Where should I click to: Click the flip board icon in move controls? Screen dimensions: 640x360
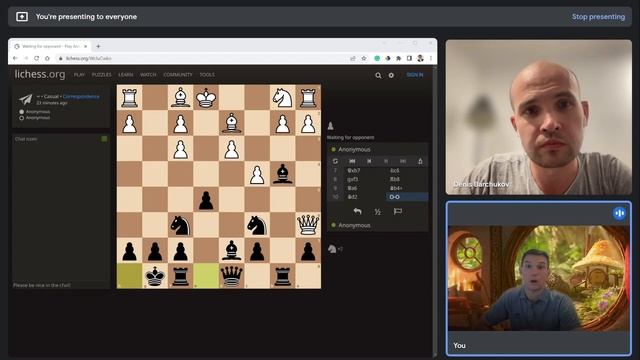pyautogui.click(x=335, y=161)
